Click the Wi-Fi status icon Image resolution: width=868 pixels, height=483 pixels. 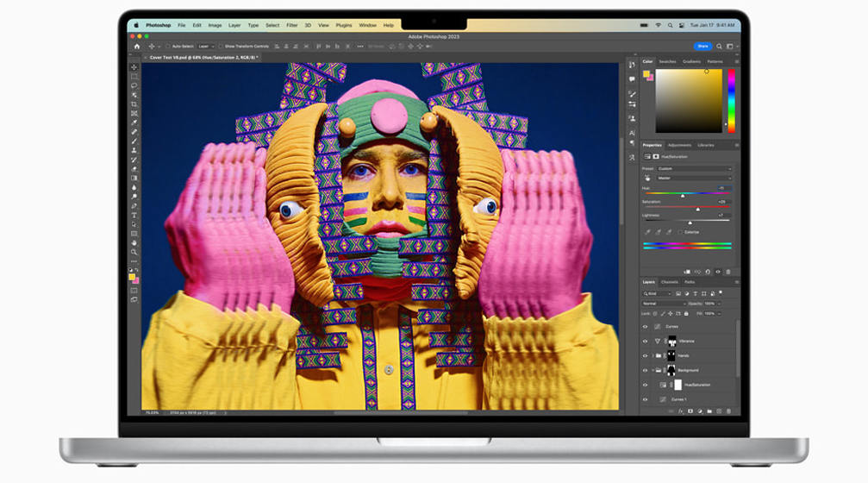[x=659, y=26]
